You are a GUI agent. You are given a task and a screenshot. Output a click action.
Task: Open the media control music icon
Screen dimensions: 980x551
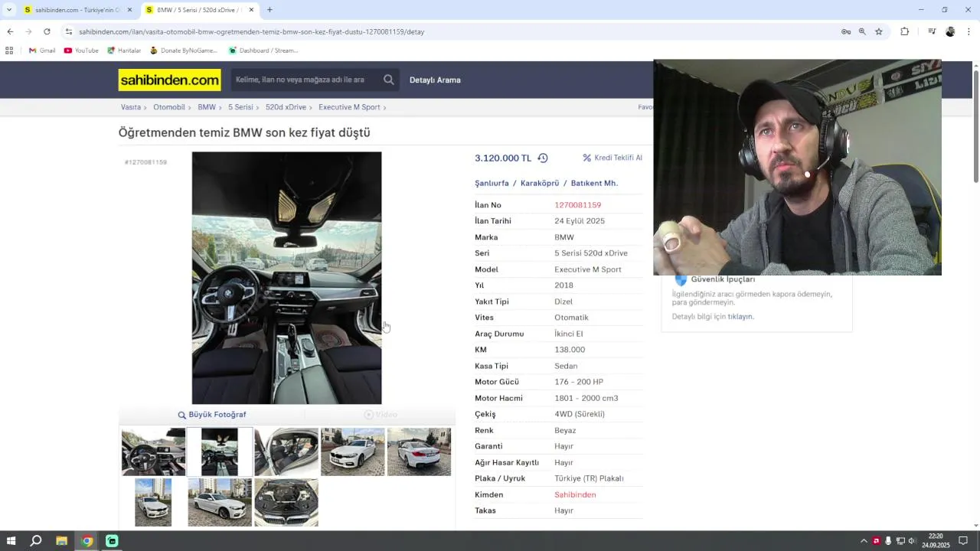click(932, 31)
